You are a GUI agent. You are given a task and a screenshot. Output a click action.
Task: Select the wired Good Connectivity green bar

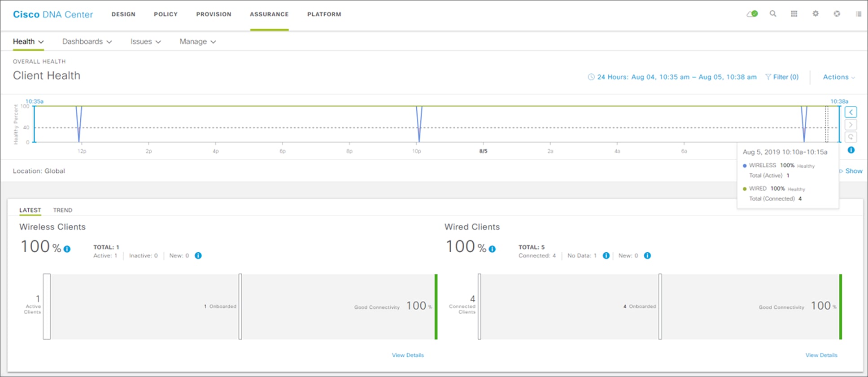point(841,307)
